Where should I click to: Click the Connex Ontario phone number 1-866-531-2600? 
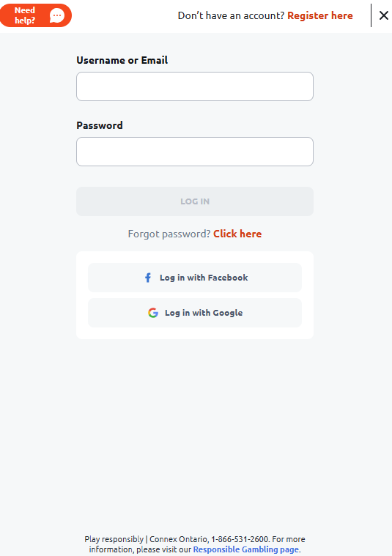tap(240, 539)
